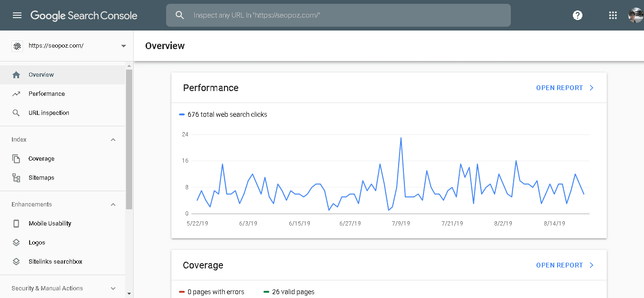This screenshot has width=644, height=298.
Task: Click the Help question mark icon
Action: coord(578,15)
